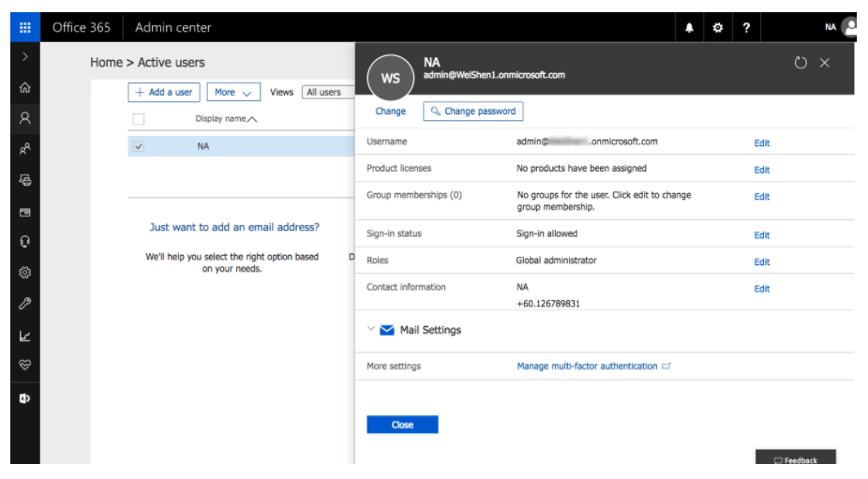The height and width of the screenshot is (479, 868).
Task: Refresh the user details panel
Action: [801, 63]
